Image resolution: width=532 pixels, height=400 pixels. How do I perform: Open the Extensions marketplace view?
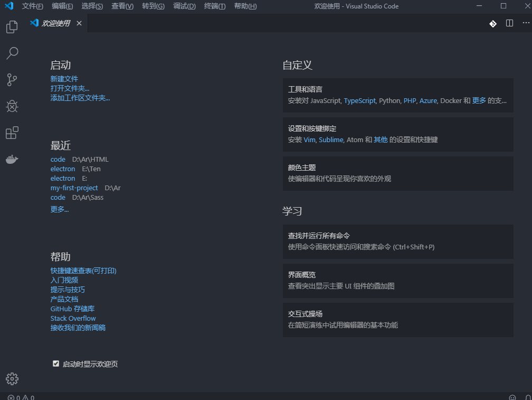pyautogui.click(x=12, y=133)
